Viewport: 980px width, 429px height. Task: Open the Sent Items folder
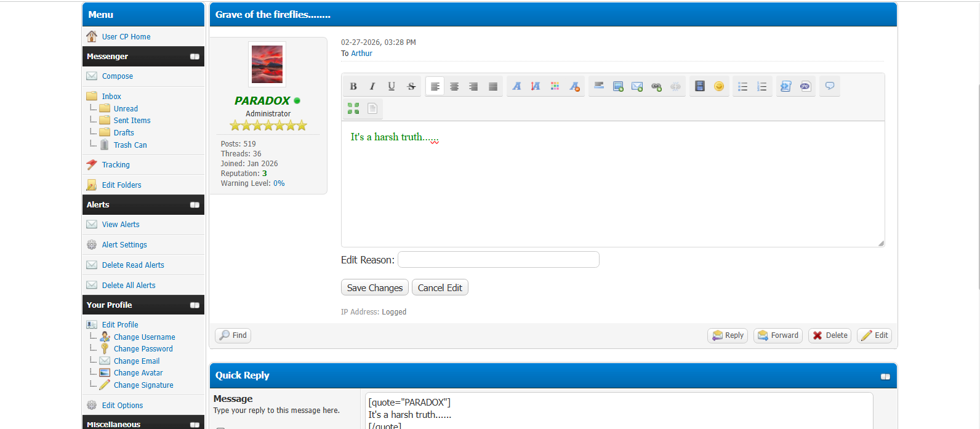tap(132, 121)
